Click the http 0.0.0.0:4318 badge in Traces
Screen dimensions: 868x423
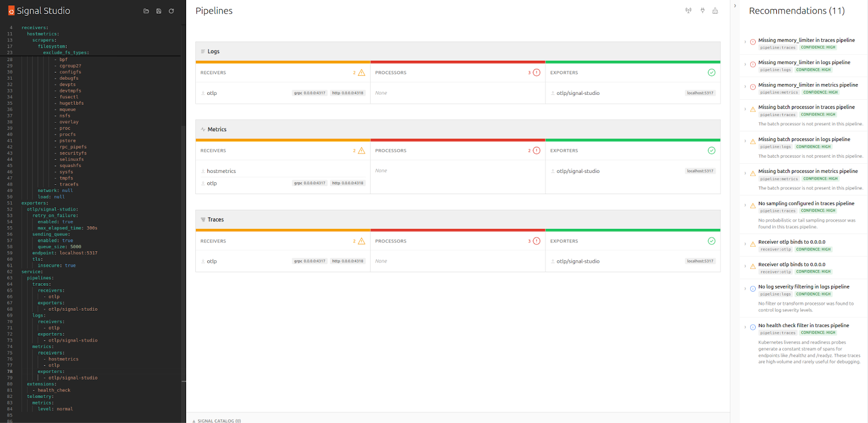[348, 261]
